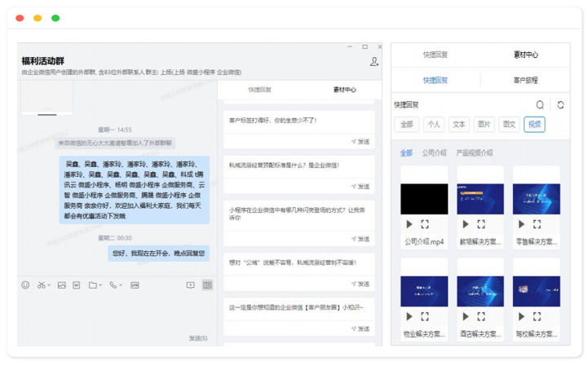The width and height of the screenshot is (588, 366).
Task: Expand the phone call dropdown arrow
Action: [121, 286]
